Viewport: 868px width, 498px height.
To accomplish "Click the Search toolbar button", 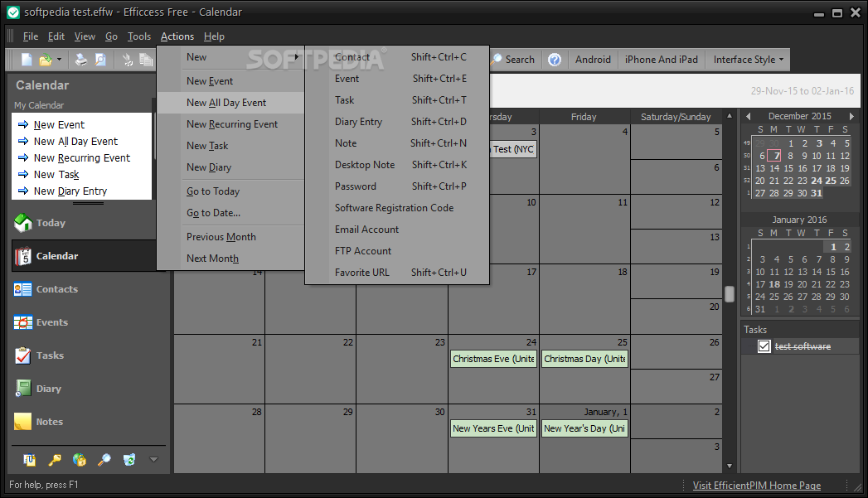I will tap(513, 60).
